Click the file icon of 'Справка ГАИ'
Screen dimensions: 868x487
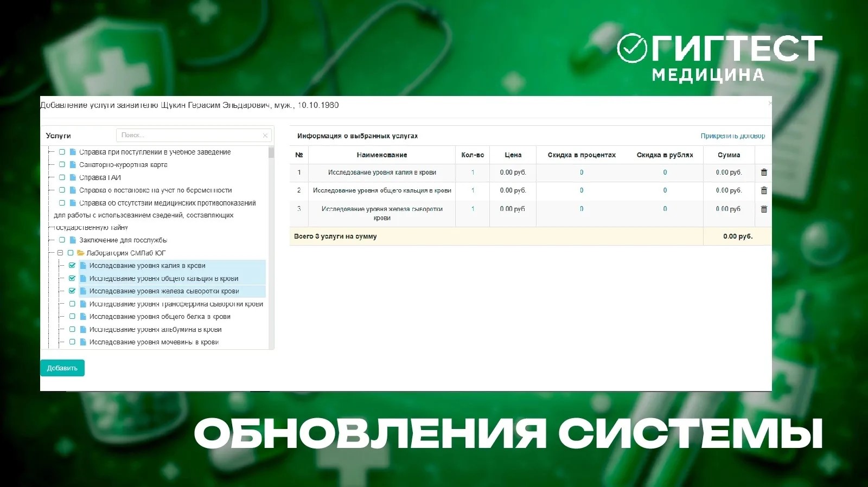click(x=73, y=177)
